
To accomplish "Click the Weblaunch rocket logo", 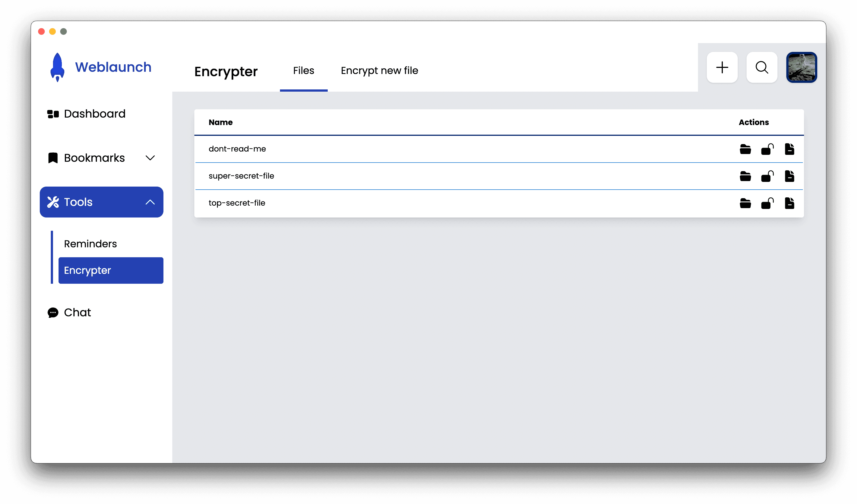I will 57,67.
